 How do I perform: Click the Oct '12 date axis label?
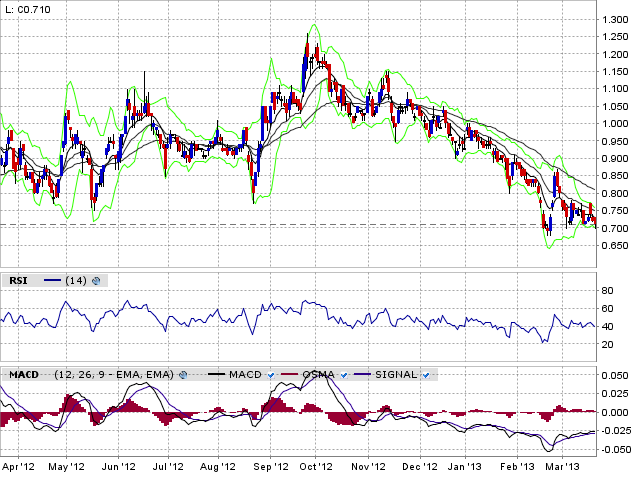[x=316, y=467]
